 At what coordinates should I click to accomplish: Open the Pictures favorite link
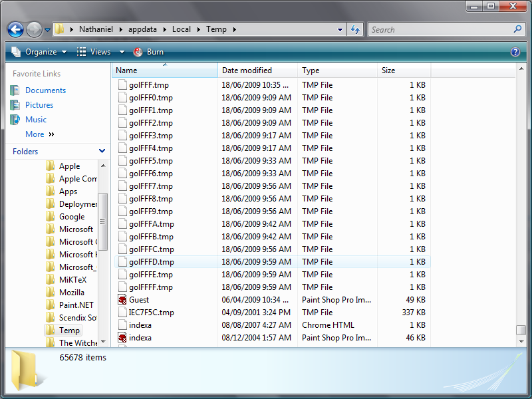pyautogui.click(x=39, y=105)
